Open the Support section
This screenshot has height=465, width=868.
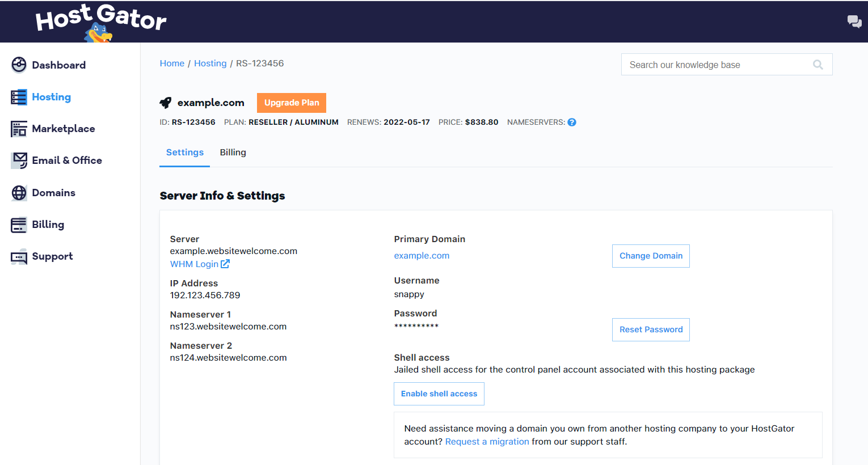click(52, 256)
